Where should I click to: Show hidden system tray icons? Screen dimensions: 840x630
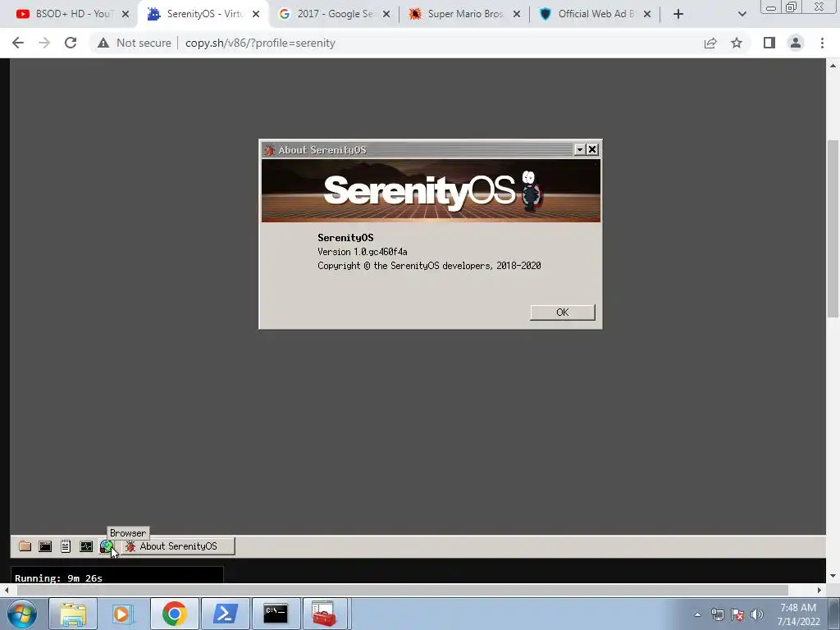tap(697, 614)
